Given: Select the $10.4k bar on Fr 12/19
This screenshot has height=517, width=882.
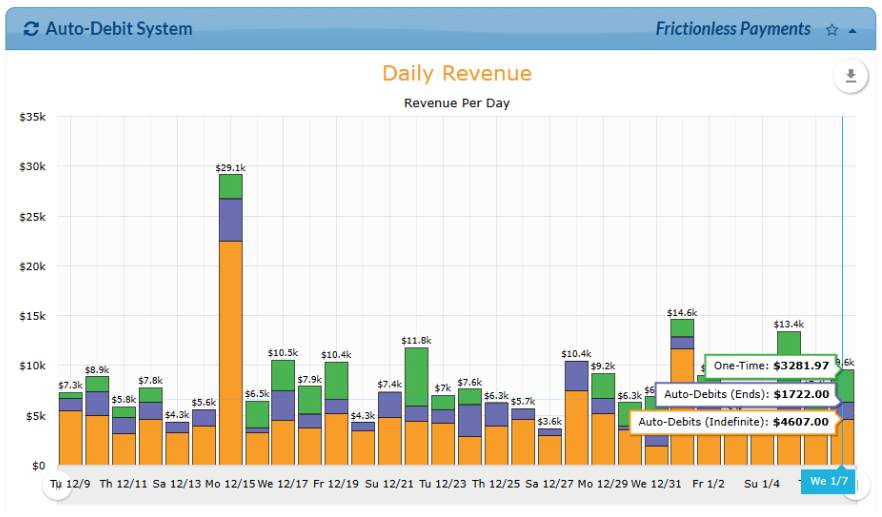Looking at the screenshot, I should pyautogui.click(x=336, y=413).
